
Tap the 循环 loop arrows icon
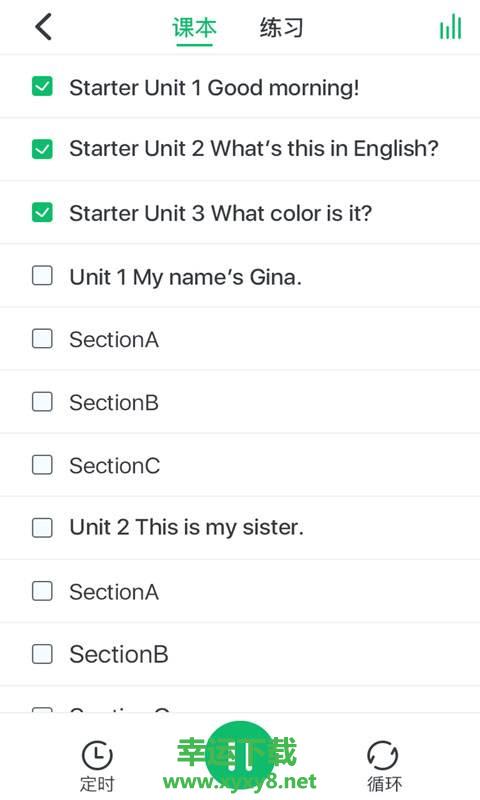pyautogui.click(x=383, y=756)
